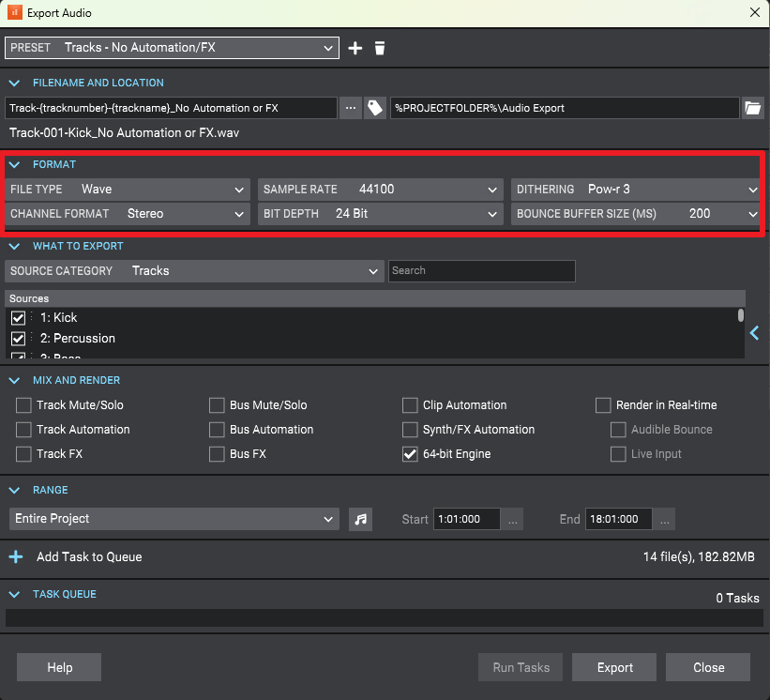Viewport: 770px width, 700px height.
Task: Open Bounce Buffer Size dropdown
Action: tap(636, 214)
